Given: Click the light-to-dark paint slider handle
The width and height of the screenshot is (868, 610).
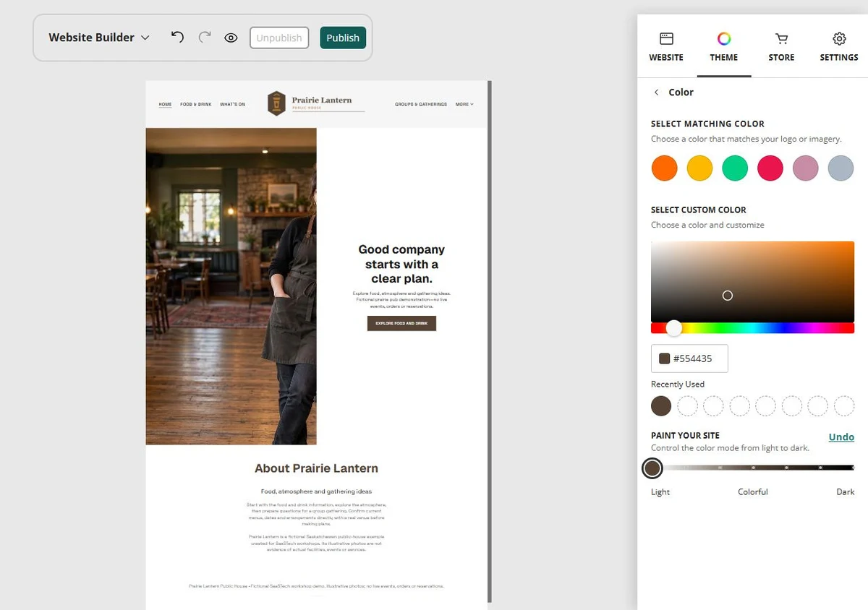Looking at the screenshot, I should tap(652, 468).
